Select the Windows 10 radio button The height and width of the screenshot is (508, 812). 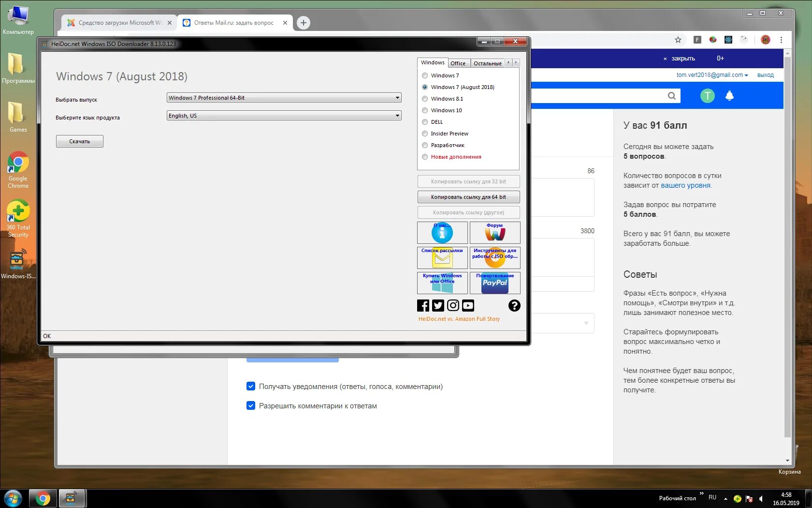pos(425,110)
